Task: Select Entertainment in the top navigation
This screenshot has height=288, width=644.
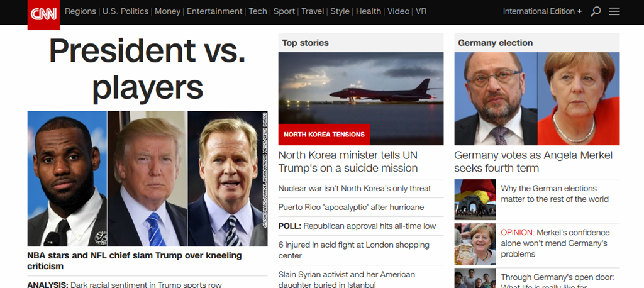Action: pyautogui.click(x=215, y=11)
